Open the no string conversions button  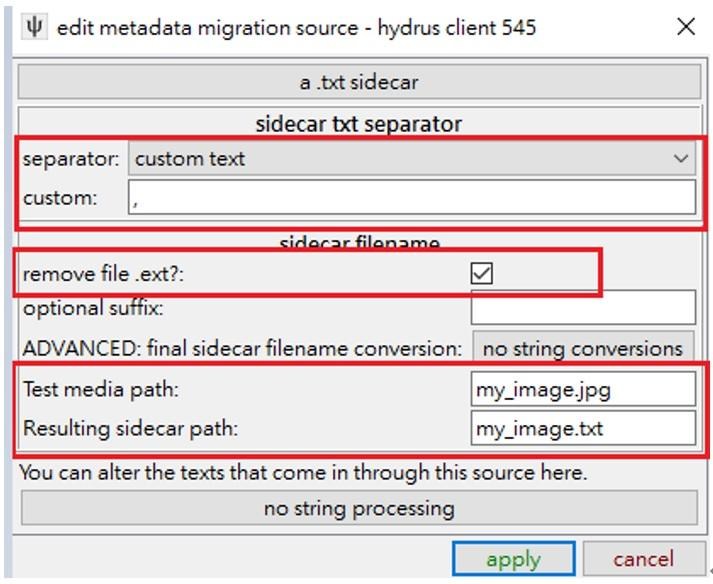[583, 348]
